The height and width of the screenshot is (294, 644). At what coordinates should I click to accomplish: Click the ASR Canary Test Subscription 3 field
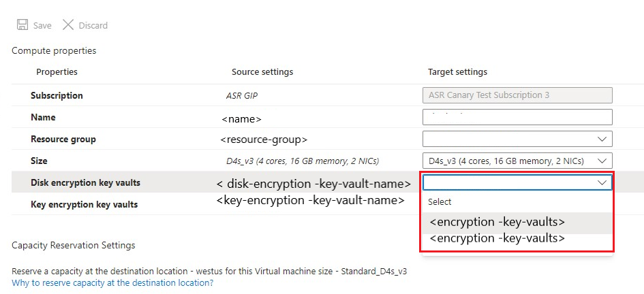pos(517,95)
